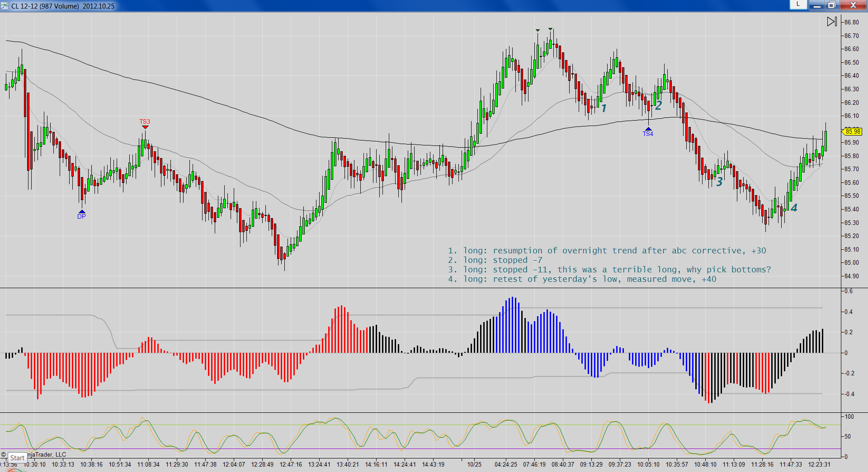The width and height of the screenshot is (868, 472).
Task: Click the 11:08:34 time axis label
Action: pos(148,464)
